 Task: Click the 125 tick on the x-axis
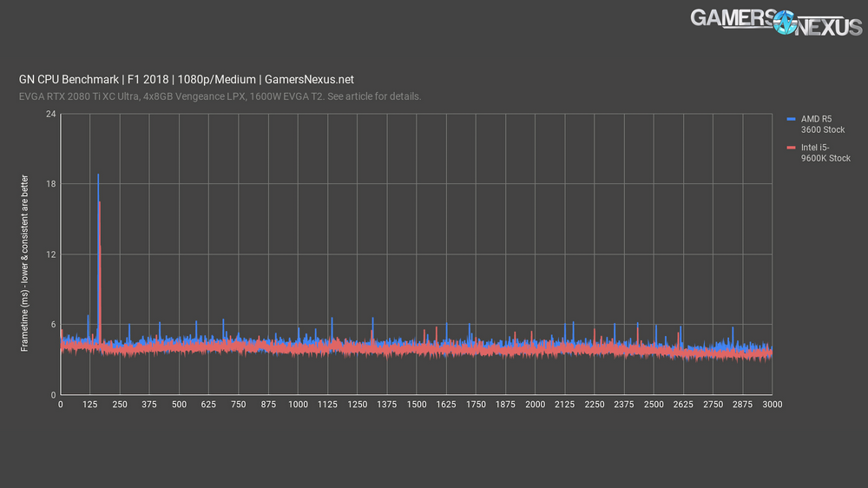(89, 405)
